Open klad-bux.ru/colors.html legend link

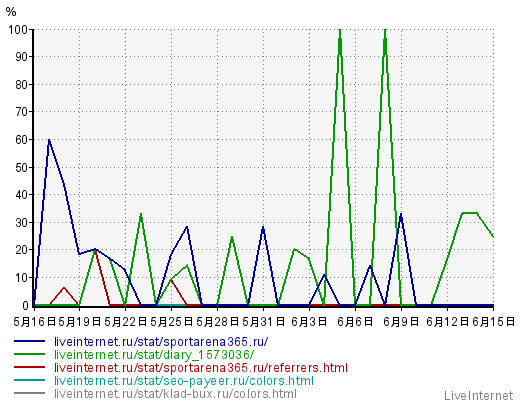tap(175, 394)
